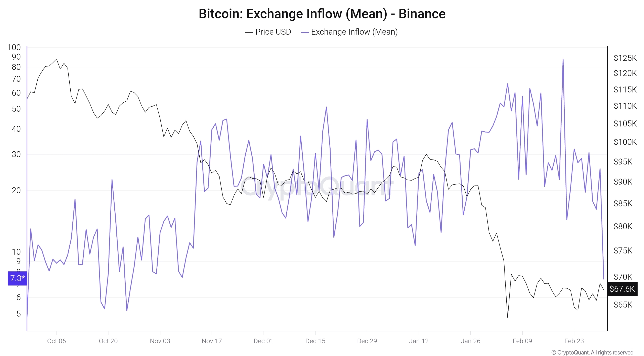Select the Feb 23 date axis tick
The image size is (644, 356).
(x=574, y=341)
